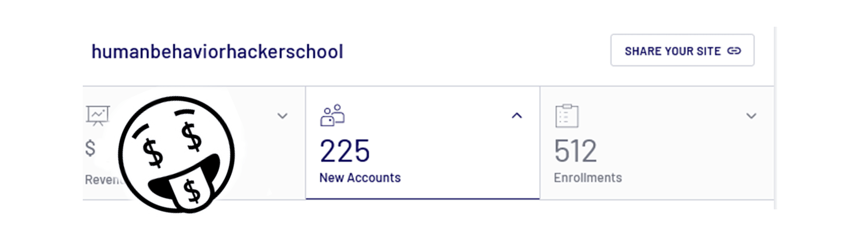
Task: Open the humanbehaviorhackerschool site title
Action: [217, 52]
